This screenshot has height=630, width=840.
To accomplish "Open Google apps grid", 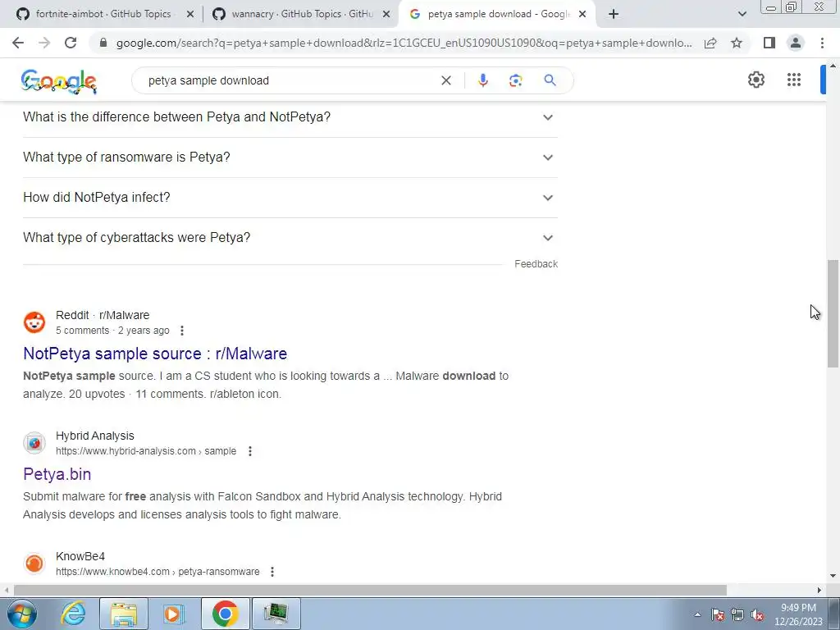I will [x=794, y=80].
